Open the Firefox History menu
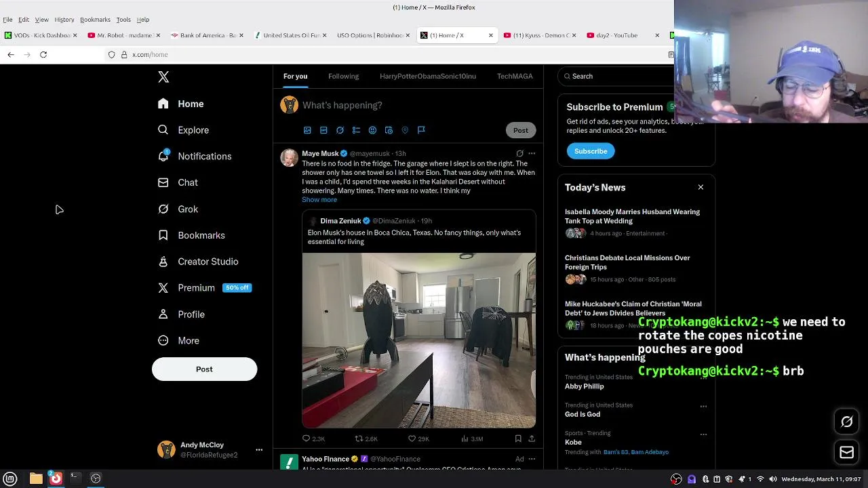868x488 pixels. (64, 20)
